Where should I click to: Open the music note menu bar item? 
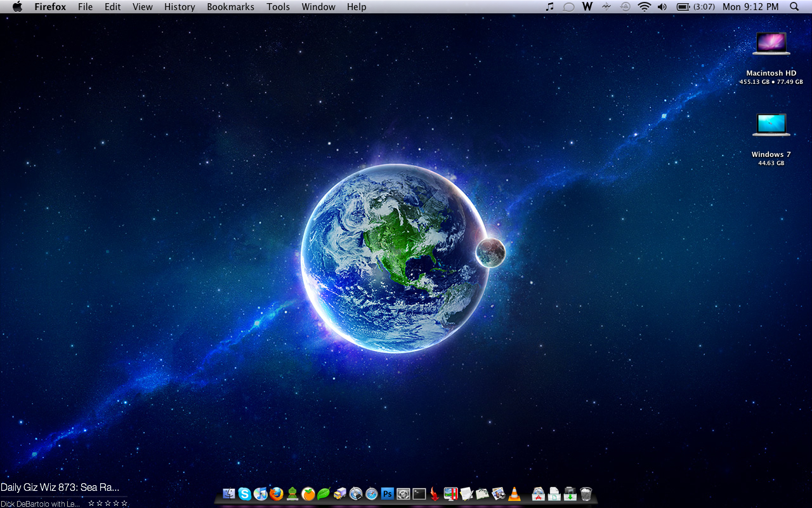tap(550, 7)
